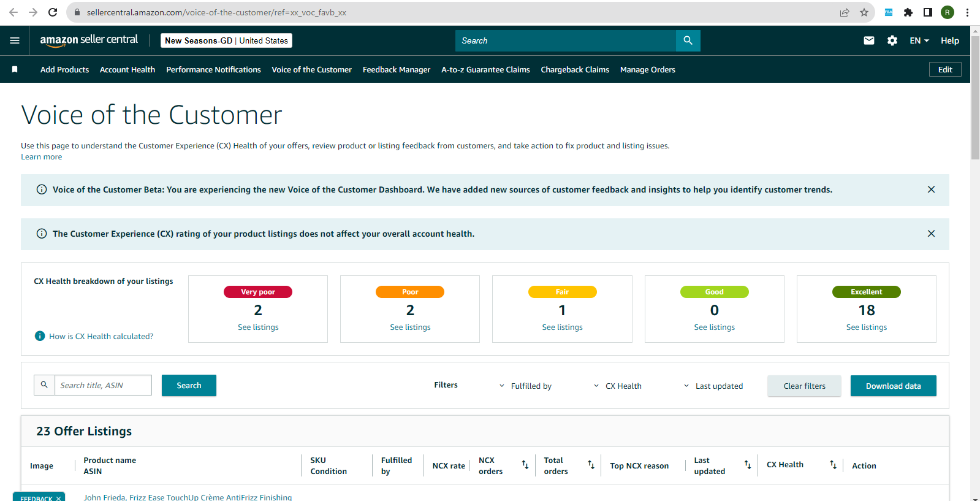Open the settings gear menu
Viewport: 980px width, 501px height.
point(892,40)
